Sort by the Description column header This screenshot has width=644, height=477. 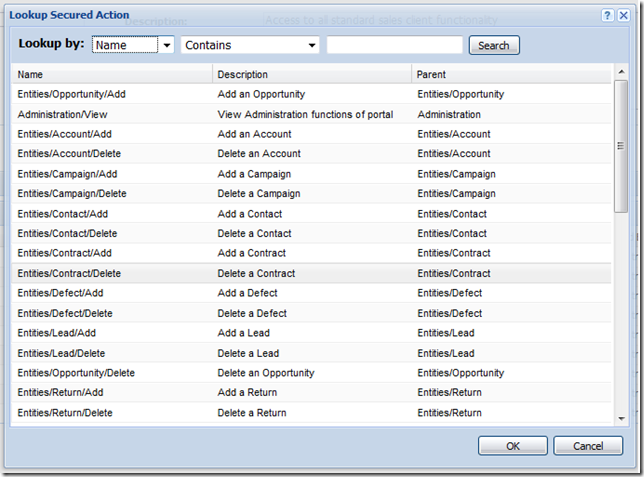310,74
